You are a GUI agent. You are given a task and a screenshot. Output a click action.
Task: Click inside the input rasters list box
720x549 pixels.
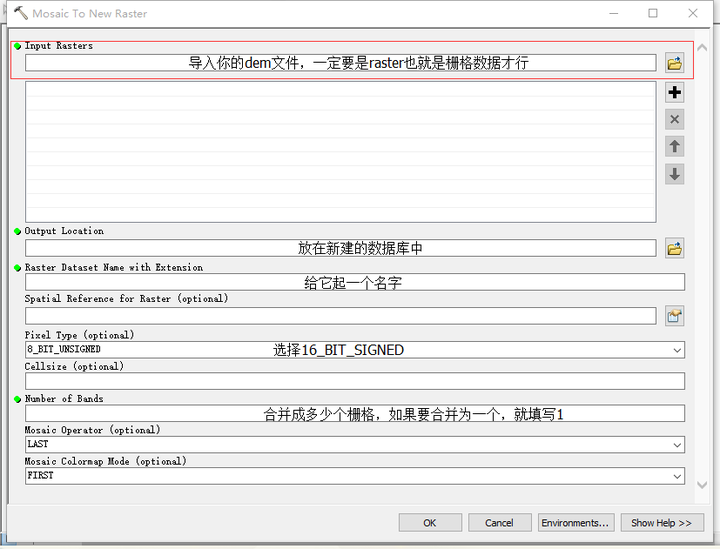pos(340,152)
